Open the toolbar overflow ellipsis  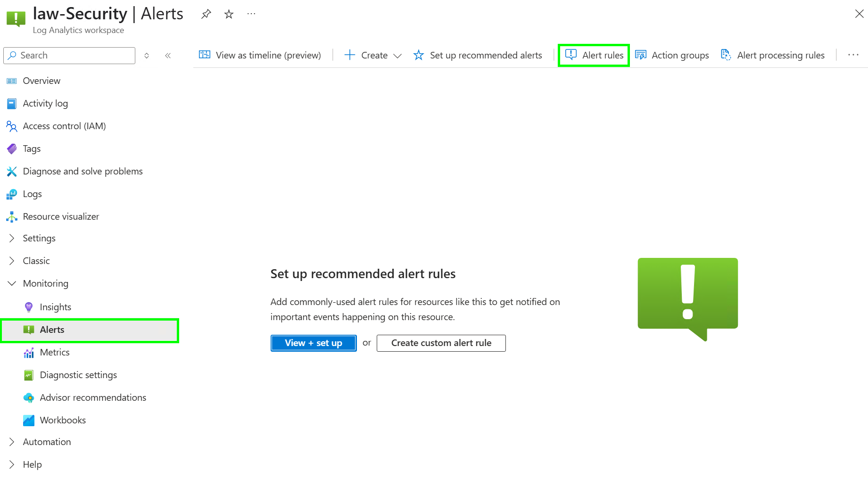pyautogui.click(x=853, y=55)
